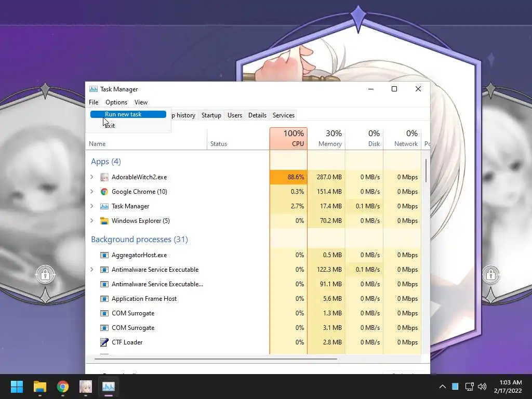This screenshot has width=532, height=399.
Task: Open File Explorer from the taskbar
Action: tap(39, 387)
